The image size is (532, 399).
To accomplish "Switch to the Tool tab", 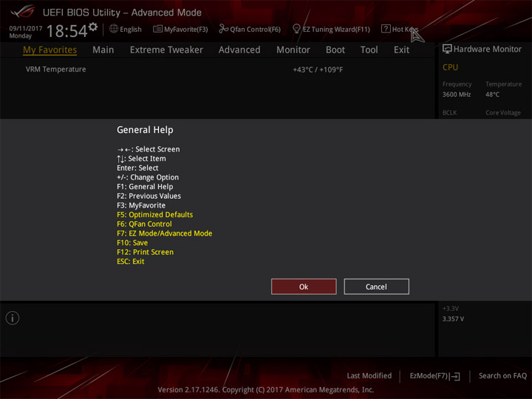I will coord(369,50).
